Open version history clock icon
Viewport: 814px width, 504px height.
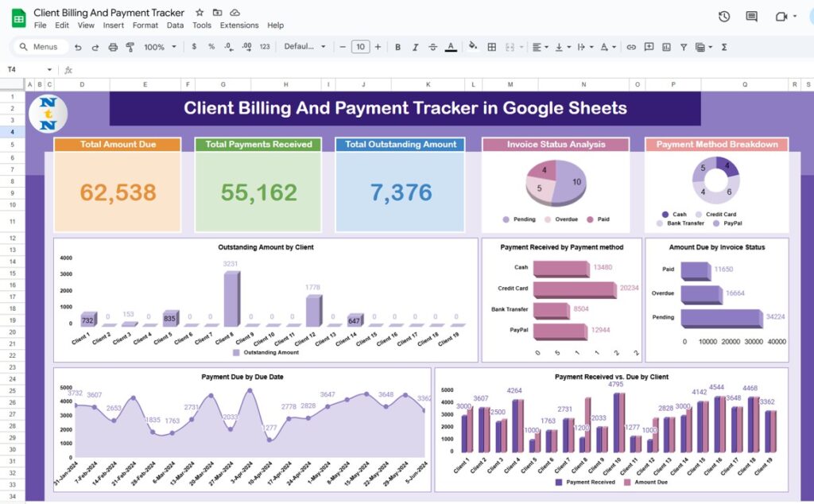[724, 17]
